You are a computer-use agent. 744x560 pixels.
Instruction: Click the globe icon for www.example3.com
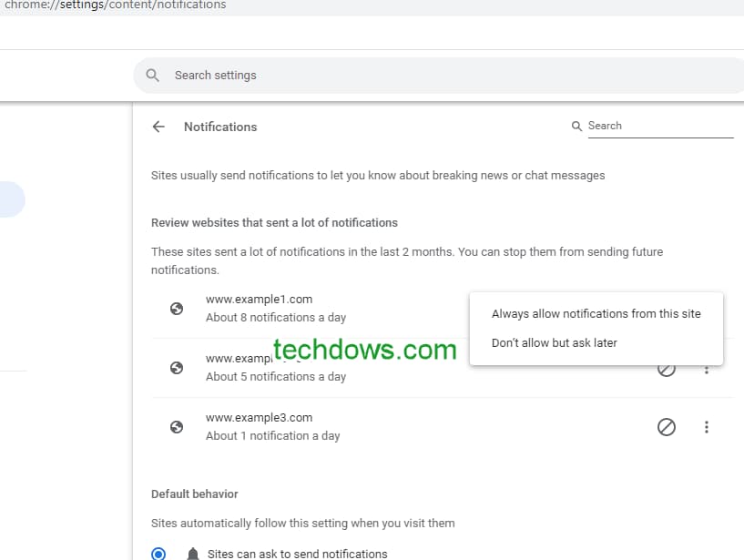(x=177, y=427)
